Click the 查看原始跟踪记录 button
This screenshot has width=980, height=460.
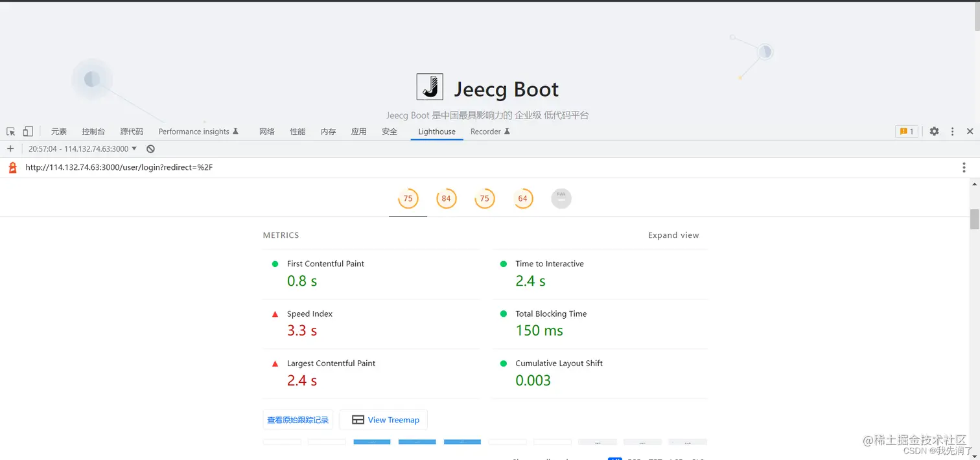(x=297, y=419)
